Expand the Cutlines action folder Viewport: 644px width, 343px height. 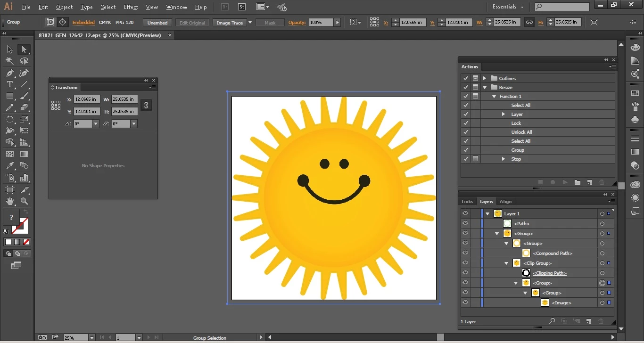tap(484, 78)
